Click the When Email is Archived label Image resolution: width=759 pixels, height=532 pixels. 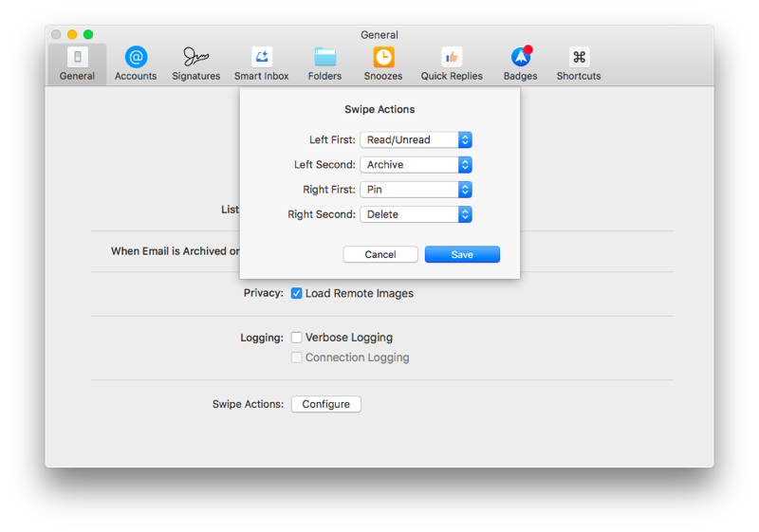click(x=176, y=251)
